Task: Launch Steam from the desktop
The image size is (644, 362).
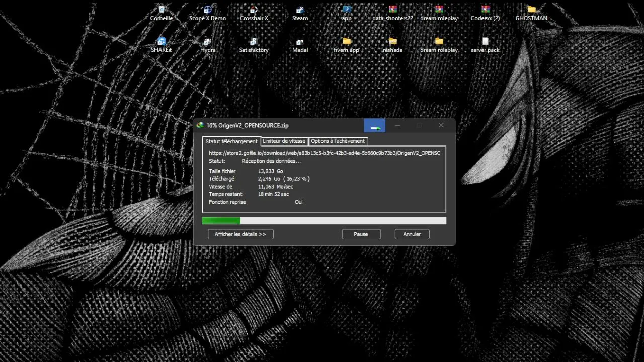Action: 300,13
